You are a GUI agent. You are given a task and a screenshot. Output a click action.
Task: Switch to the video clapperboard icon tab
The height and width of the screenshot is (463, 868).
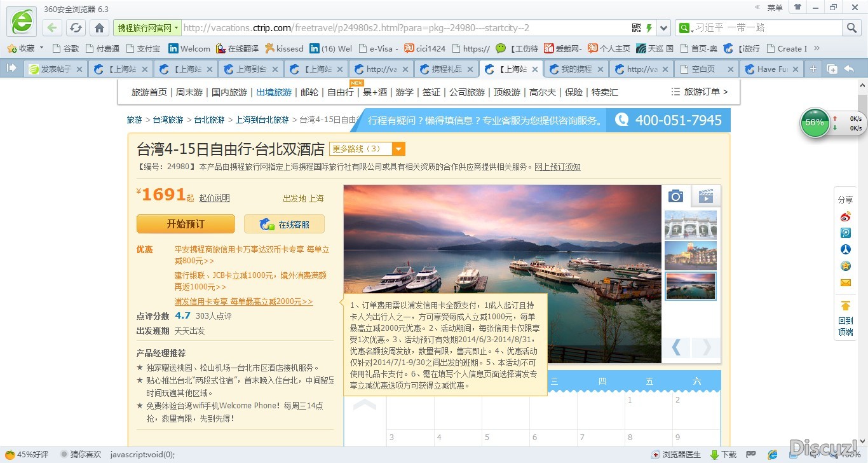coord(706,196)
